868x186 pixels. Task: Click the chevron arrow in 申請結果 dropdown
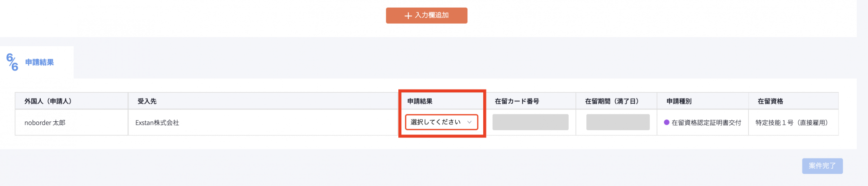point(469,122)
